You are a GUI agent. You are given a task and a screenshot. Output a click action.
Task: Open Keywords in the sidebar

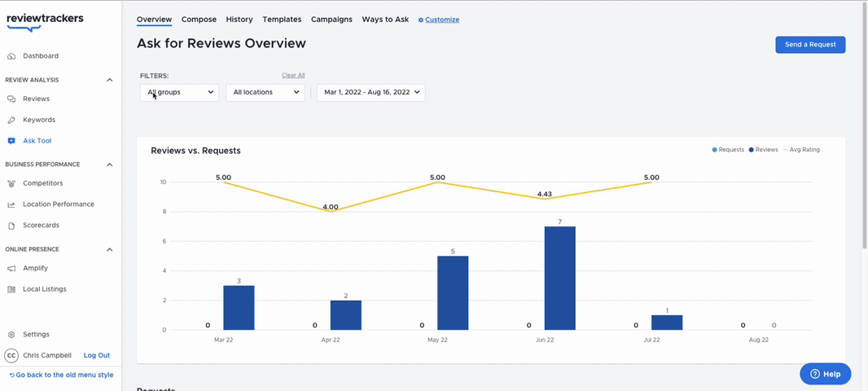click(39, 121)
